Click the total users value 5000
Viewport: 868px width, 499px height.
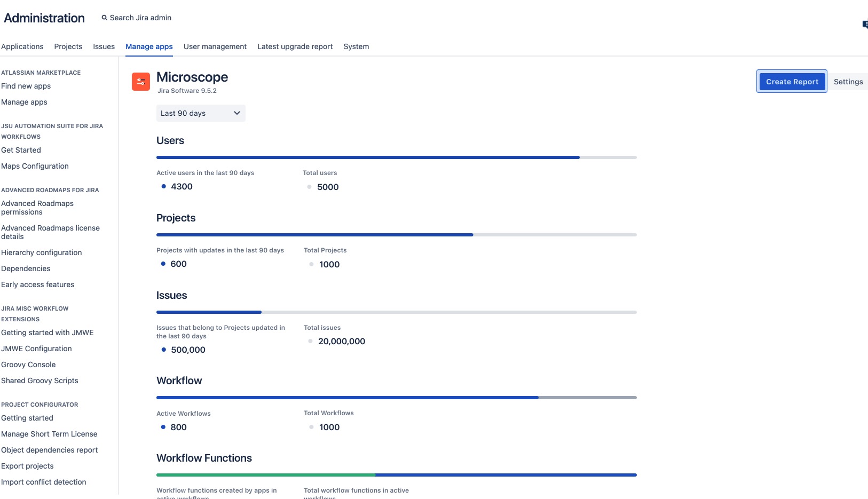[x=328, y=187]
